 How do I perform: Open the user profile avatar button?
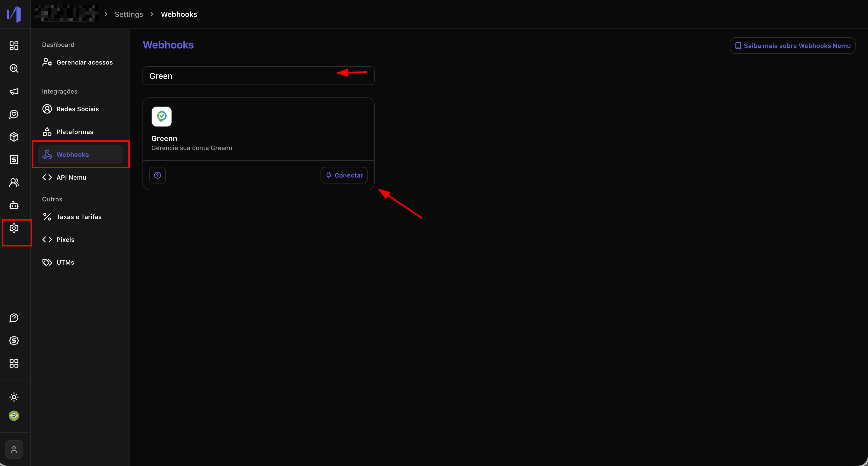tap(14, 449)
